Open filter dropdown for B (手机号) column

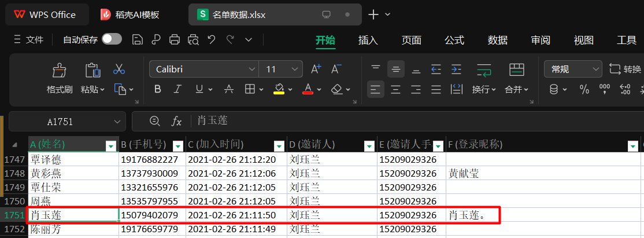[178, 146]
